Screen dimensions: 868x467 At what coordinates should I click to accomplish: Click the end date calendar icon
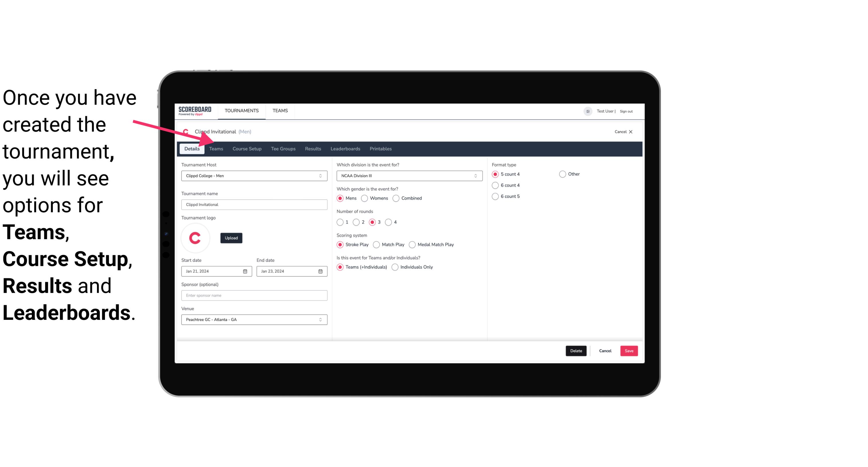[x=321, y=271]
